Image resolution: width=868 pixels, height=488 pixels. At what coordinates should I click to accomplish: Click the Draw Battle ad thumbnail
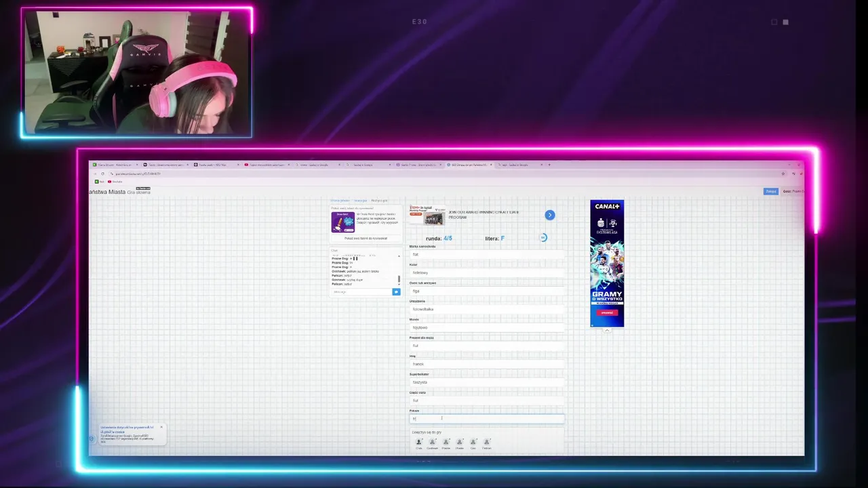tap(342, 222)
